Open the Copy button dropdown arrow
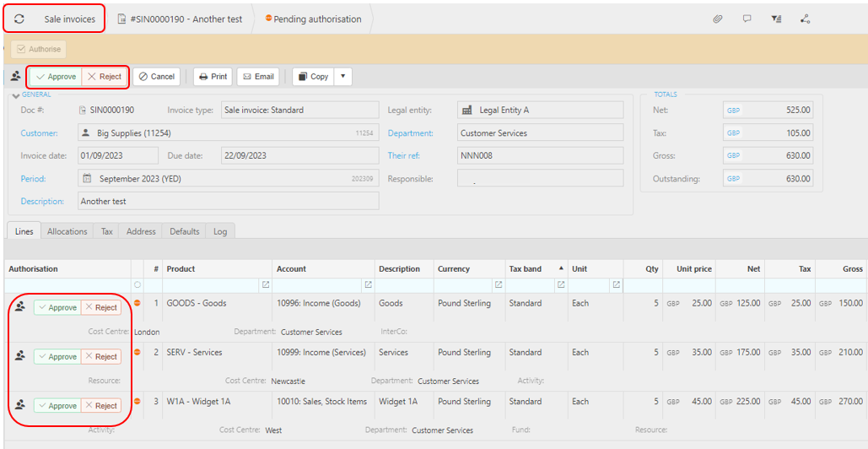This screenshot has height=449, width=868. click(342, 77)
